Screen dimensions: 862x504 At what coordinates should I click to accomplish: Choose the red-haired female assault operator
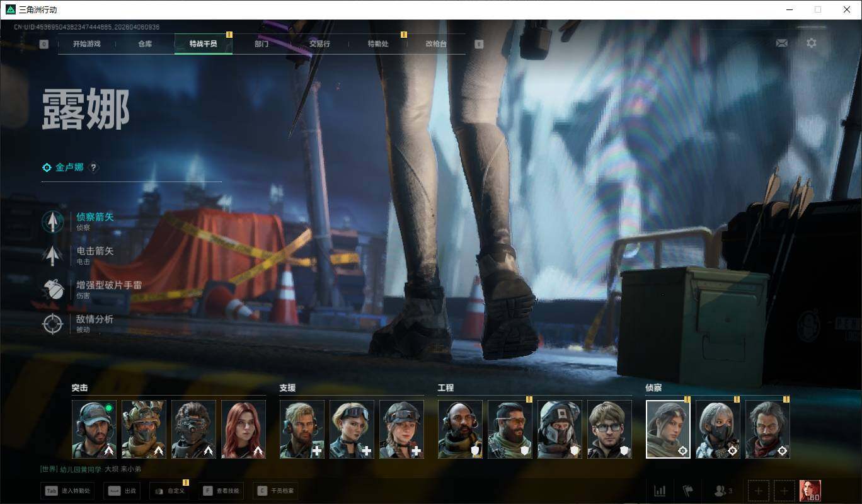[x=243, y=429]
